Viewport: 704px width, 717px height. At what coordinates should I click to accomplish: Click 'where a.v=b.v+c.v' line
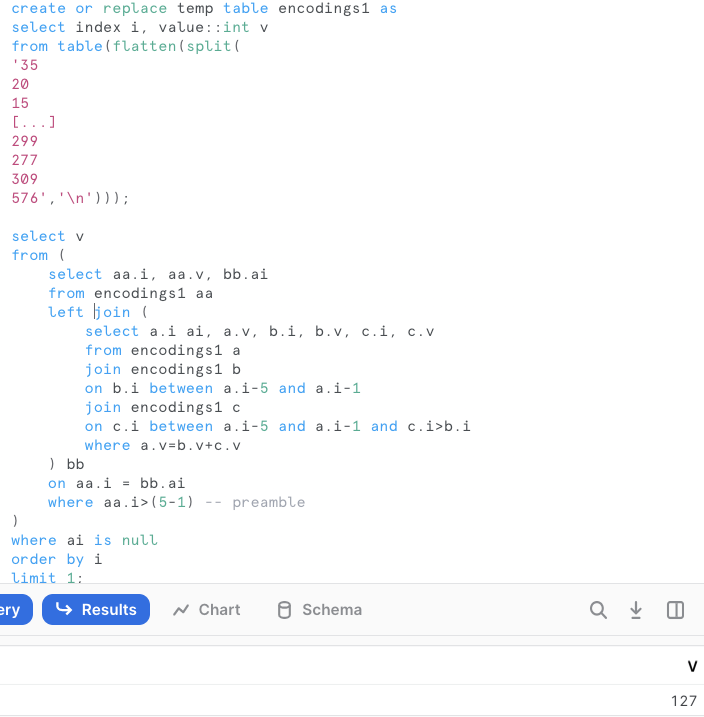[x=163, y=445]
